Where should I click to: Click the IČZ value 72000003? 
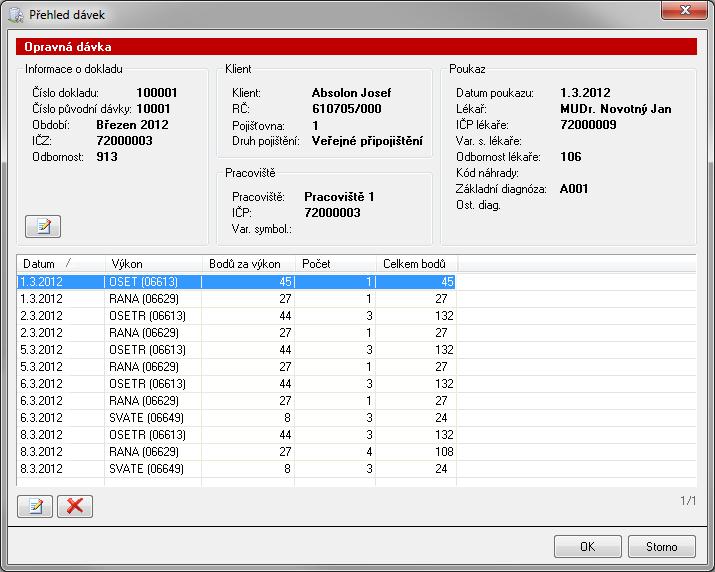[124, 140]
